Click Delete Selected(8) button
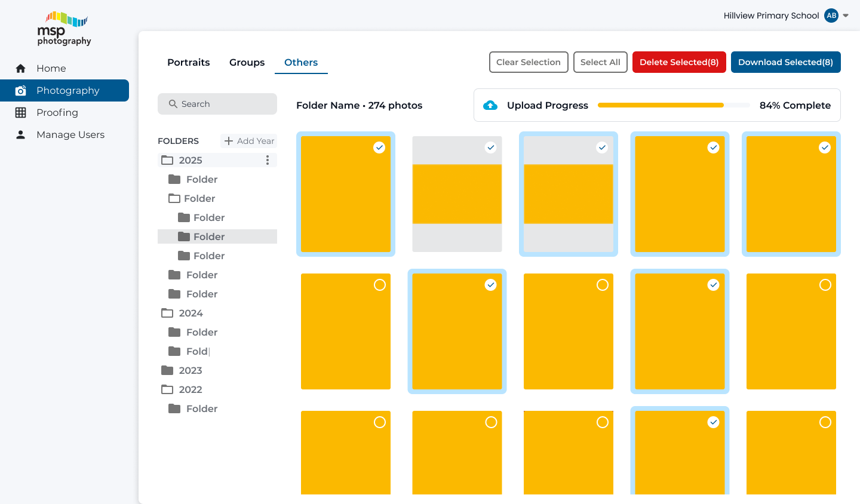This screenshot has width=860, height=504. coord(679,62)
